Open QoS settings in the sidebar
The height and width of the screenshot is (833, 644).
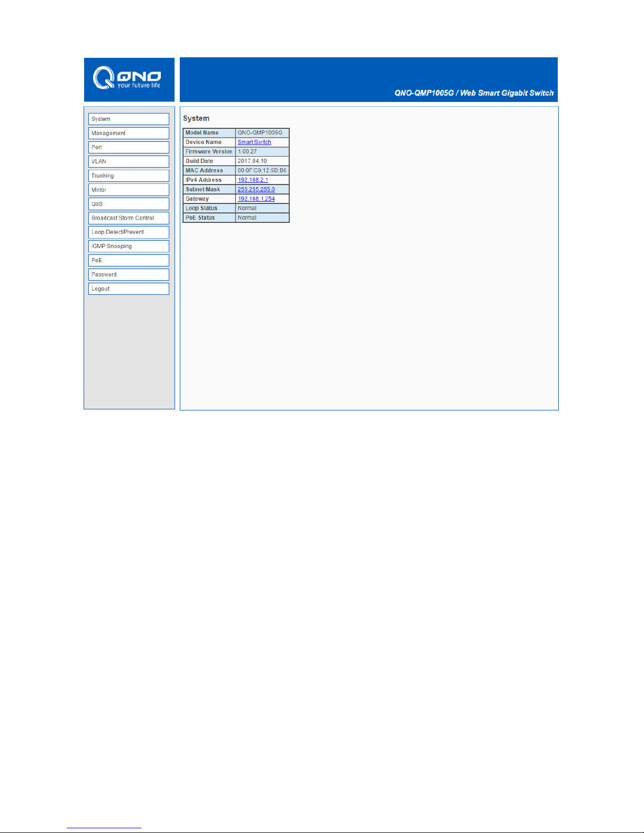128,204
